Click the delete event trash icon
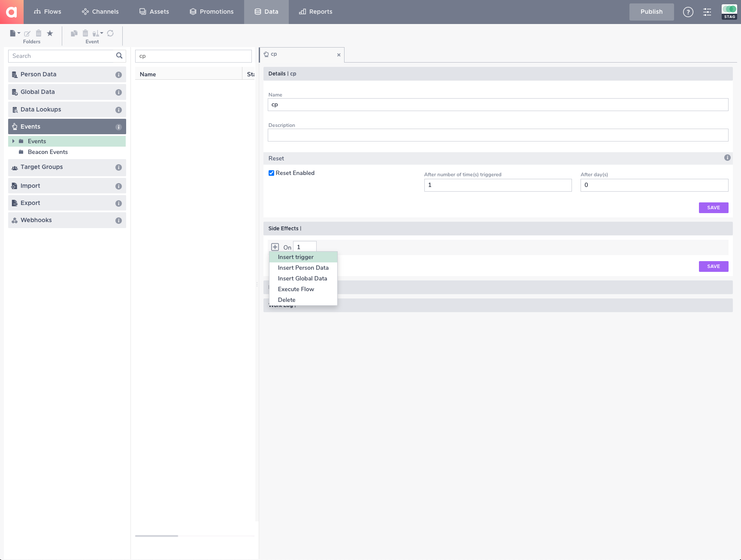Screen dimensions: 741x560 pyautogui.click(x=85, y=33)
